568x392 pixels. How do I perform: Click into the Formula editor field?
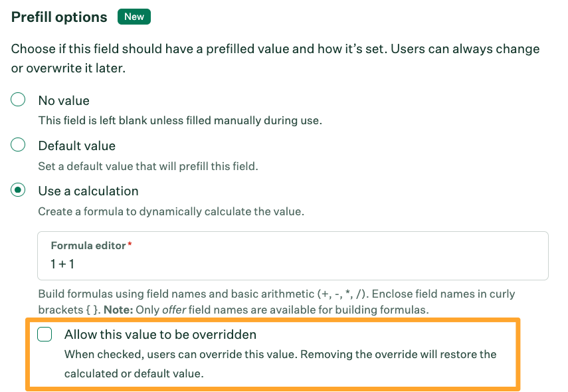(x=292, y=264)
